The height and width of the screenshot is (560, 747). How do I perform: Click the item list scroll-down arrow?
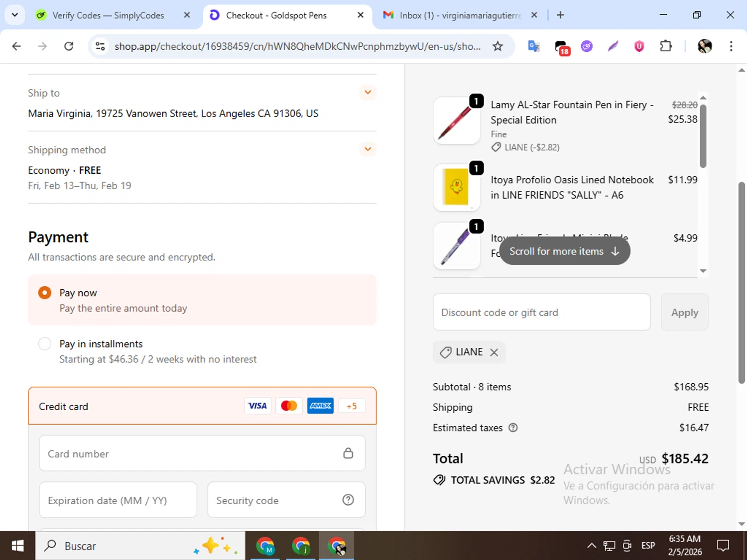703,271
